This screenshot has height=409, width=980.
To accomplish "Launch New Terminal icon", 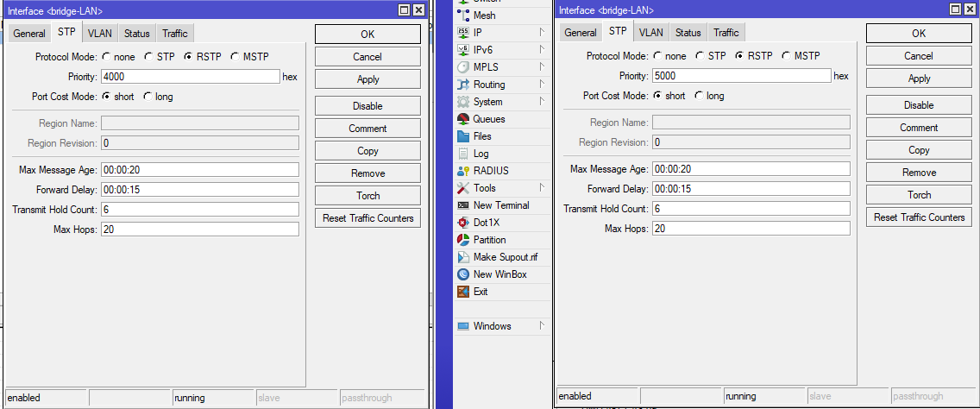I will click(x=463, y=205).
